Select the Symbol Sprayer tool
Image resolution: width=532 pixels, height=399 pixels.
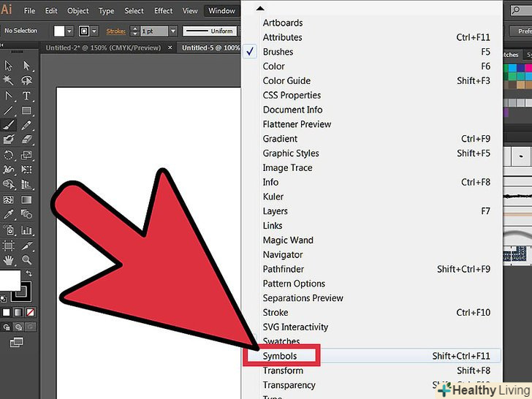[x=9, y=230]
